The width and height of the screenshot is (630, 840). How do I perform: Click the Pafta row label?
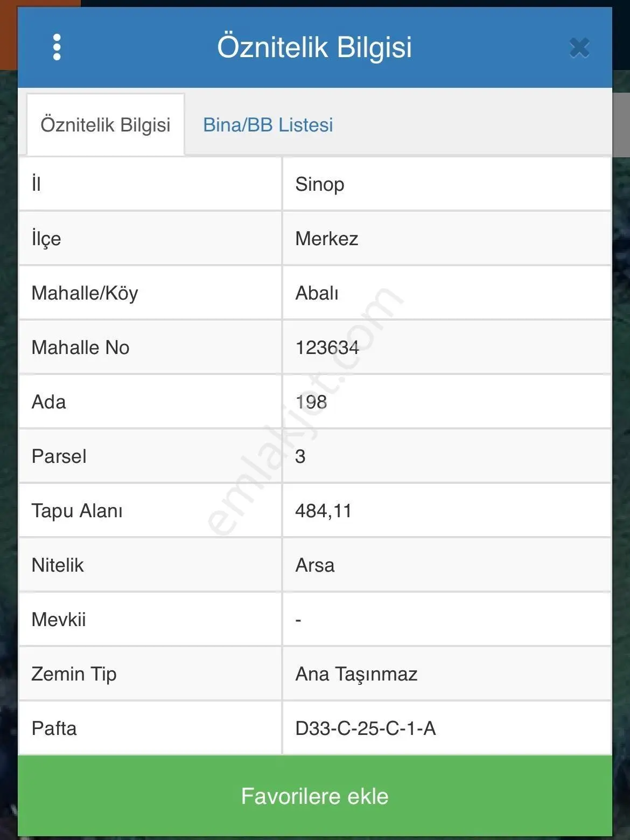(54, 728)
